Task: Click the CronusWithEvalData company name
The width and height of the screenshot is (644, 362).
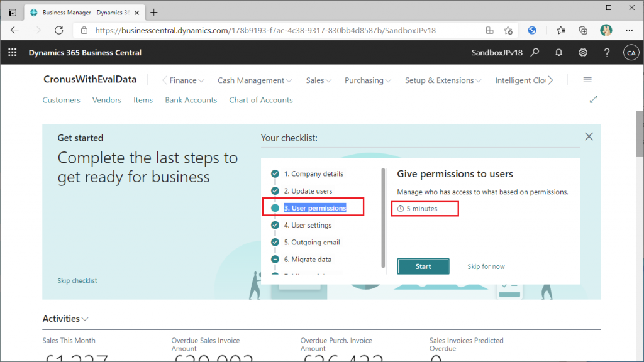Action: coord(90,79)
